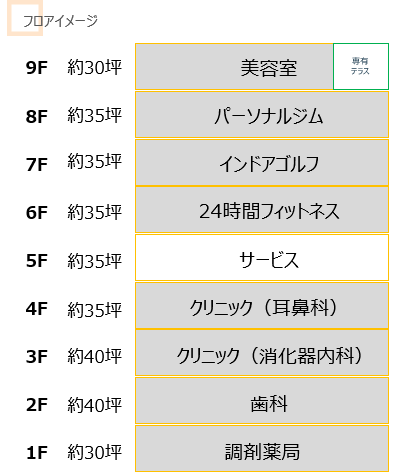Click the 24時間フィットネス block
Screen dimensions: 397x475
(x=262, y=210)
